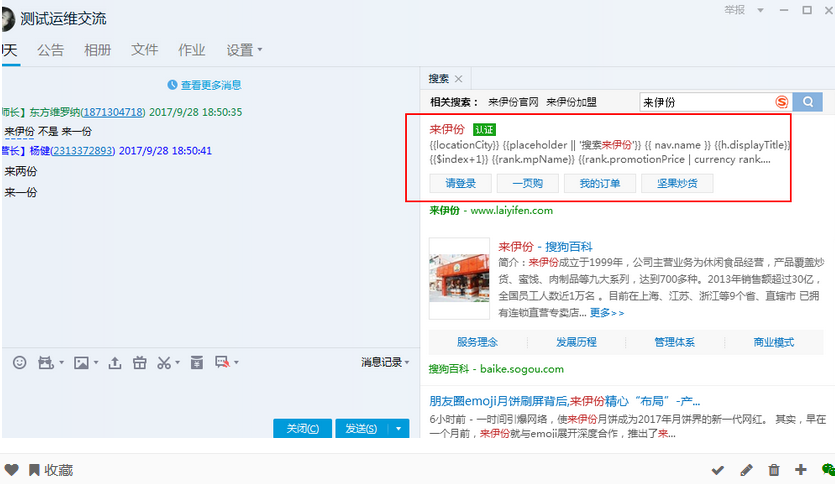This screenshot has height=484, width=835.
Task: Click related search 来伊份官网
Action: (x=513, y=102)
